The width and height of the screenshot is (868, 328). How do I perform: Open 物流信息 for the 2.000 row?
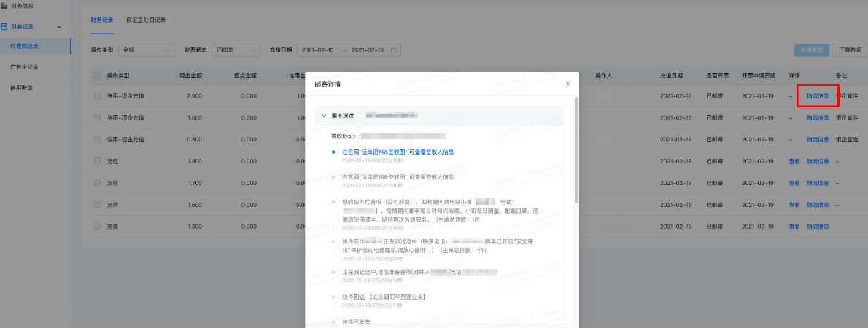coord(818,96)
